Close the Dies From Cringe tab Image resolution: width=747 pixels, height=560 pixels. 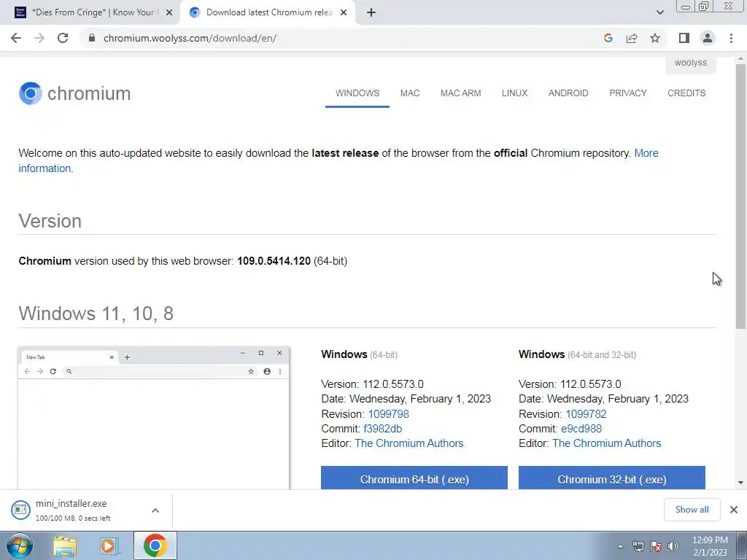pyautogui.click(x=169, y=13)
